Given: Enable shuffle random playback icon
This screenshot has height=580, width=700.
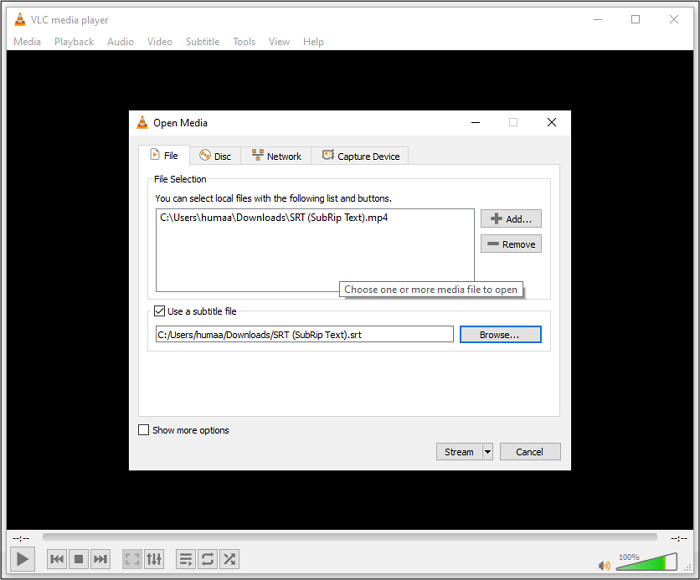Looking at the screenshot, I should (229, 559).
